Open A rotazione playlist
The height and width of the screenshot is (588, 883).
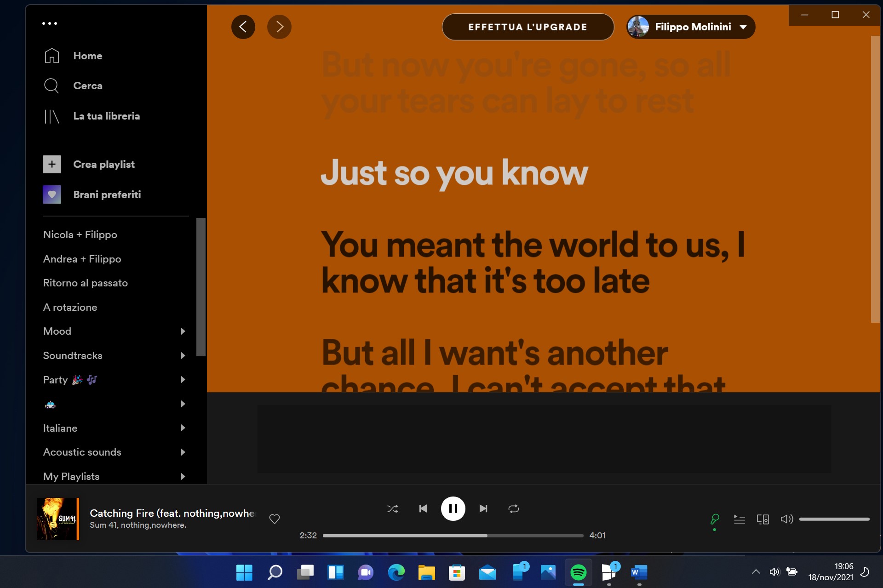click(70, 307)
